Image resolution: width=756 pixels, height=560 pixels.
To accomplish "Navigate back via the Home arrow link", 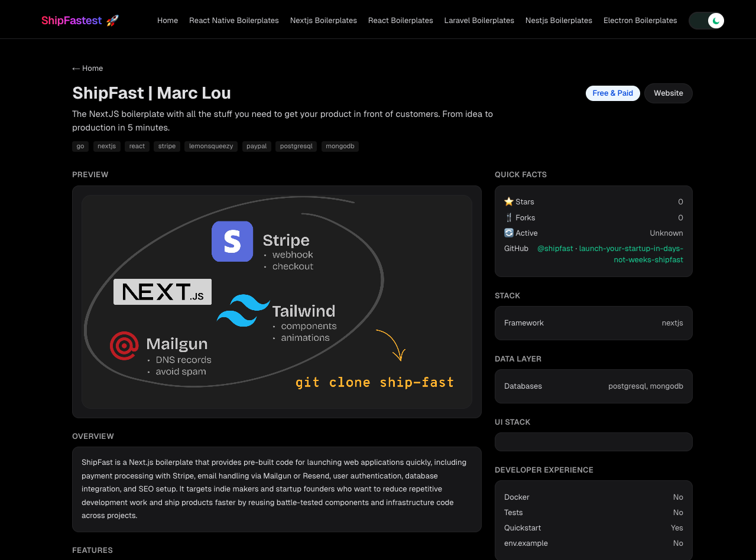I will (x=87, y=68).
